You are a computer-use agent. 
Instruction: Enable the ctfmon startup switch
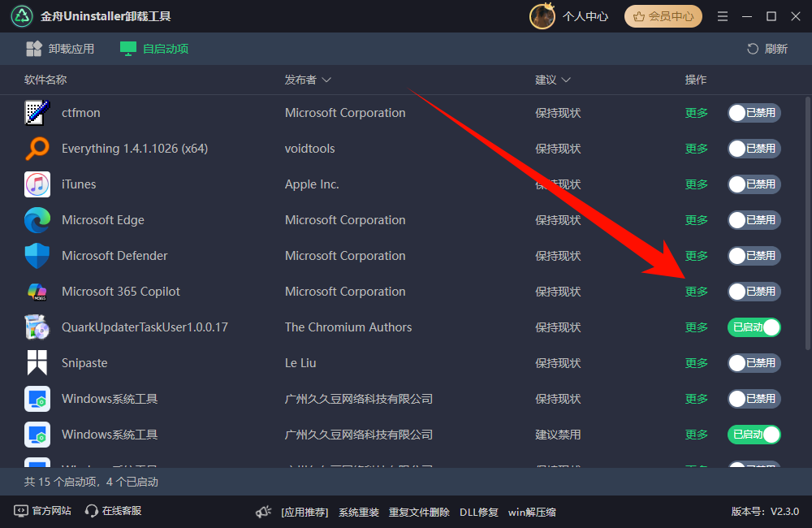(x=754, y=113)
